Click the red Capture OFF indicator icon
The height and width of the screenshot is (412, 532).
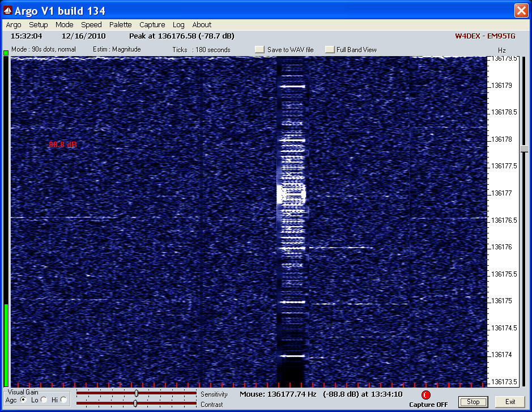(426, 395)
